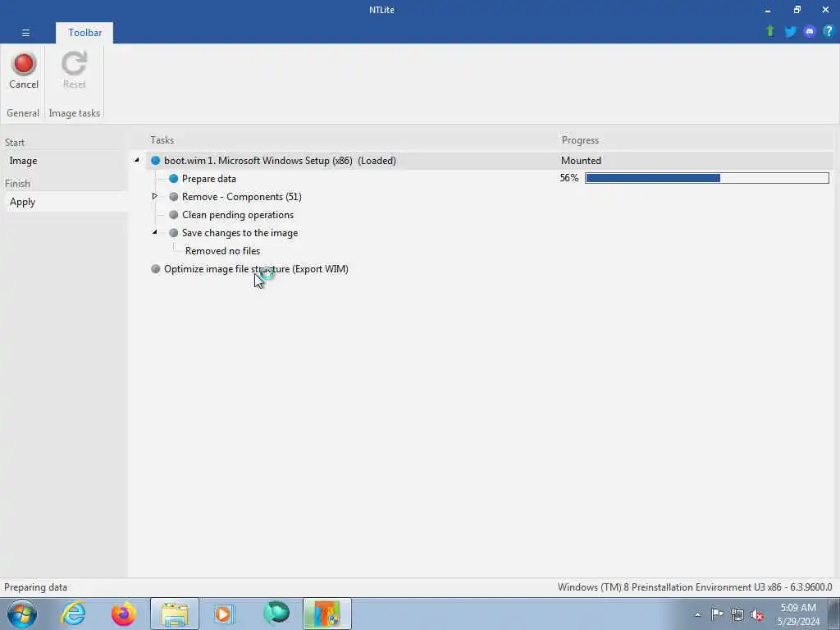Click the Reset circular arrow icon
Screen dimensions: 840x630
tap(74, 63)
